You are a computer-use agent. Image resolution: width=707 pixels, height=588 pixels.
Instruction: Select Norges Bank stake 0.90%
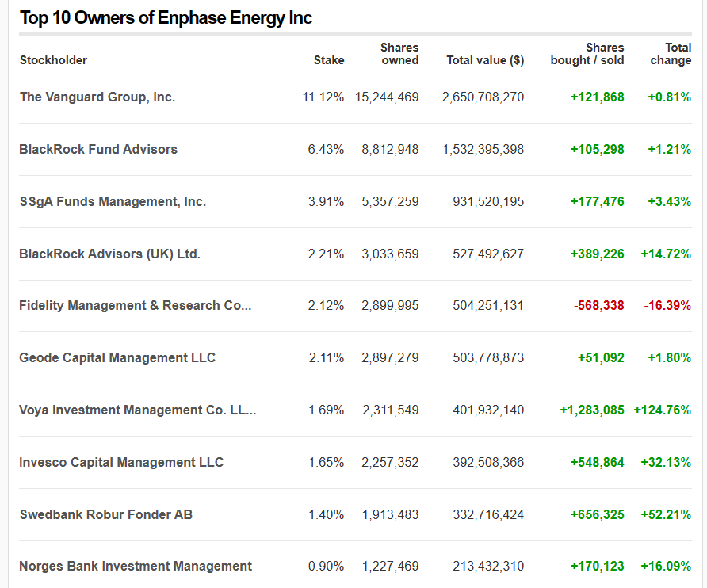click(x=326, y=566)
